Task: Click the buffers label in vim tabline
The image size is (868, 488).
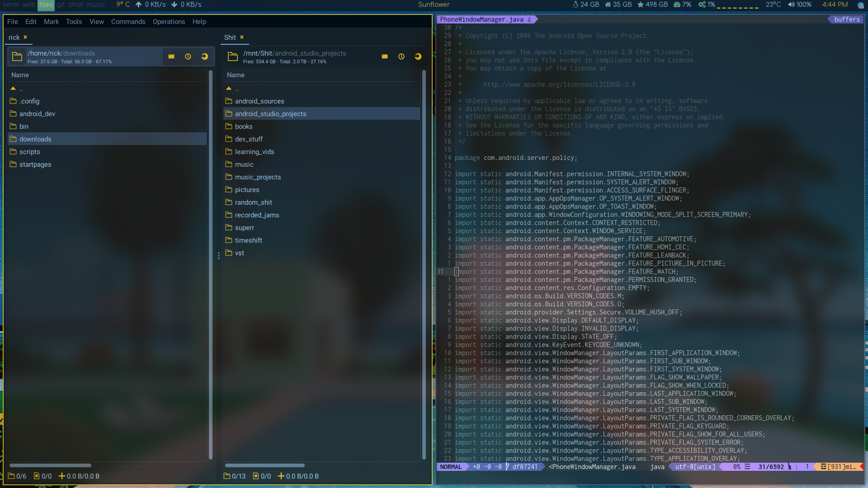Action: pyautogui.click(x=847, y=19)
